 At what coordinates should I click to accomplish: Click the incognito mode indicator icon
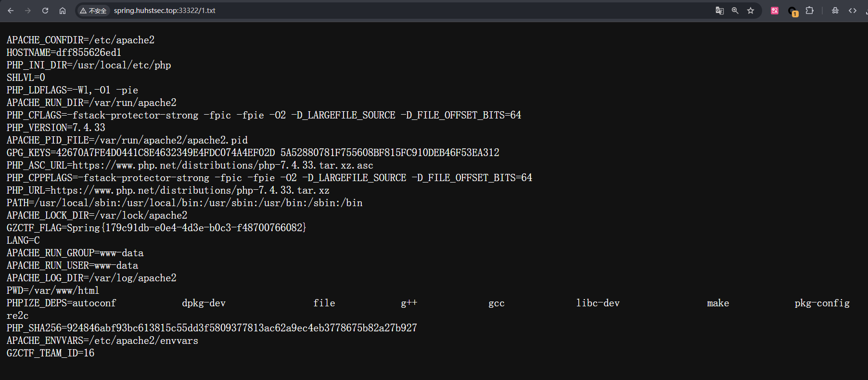click(x=835, y=11)
